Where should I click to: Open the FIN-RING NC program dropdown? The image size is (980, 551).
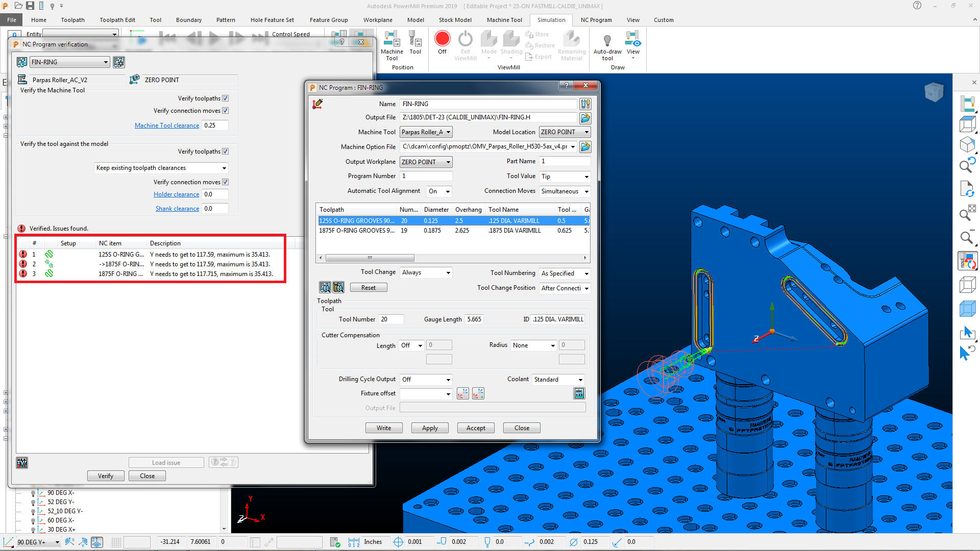pyautogui.click(x=70, y=62)
